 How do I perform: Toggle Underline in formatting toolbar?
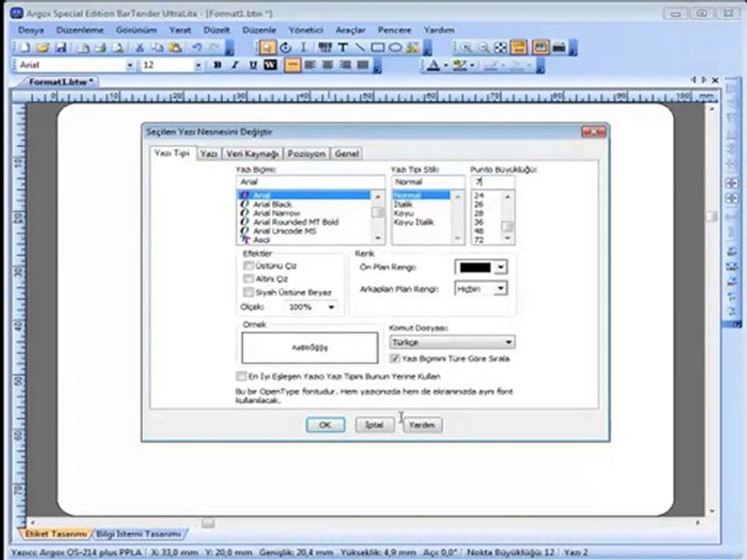(253, 65)
